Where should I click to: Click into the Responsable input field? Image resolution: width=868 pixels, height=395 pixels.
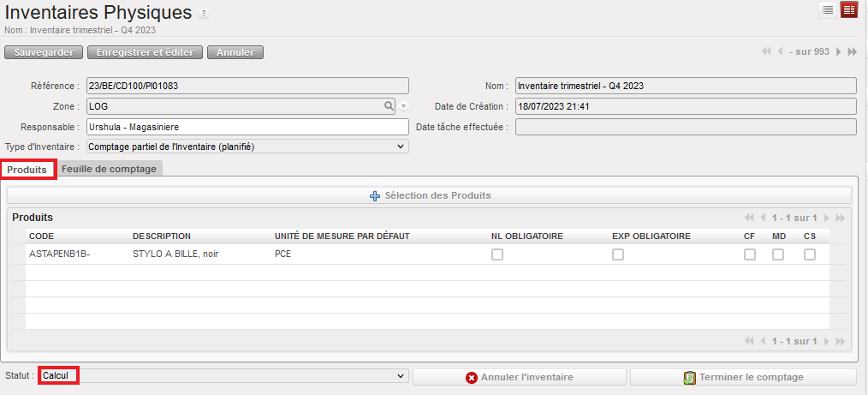247,127
